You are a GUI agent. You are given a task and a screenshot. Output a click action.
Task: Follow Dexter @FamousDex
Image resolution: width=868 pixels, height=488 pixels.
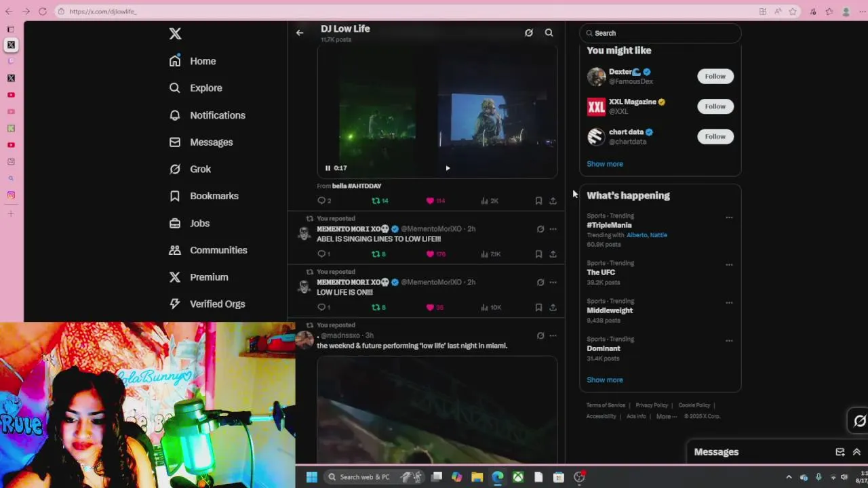click(715, 77)
